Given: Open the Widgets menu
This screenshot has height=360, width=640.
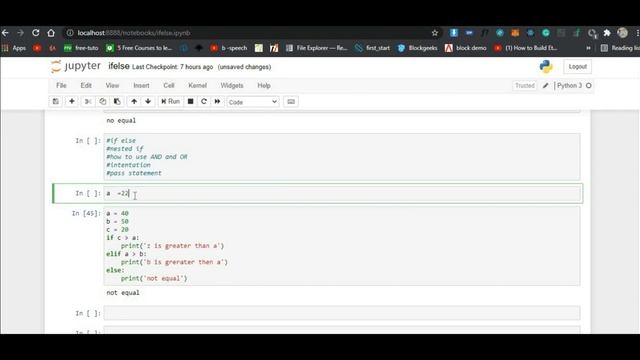Looking at the screenshot, I should [232, 86].
